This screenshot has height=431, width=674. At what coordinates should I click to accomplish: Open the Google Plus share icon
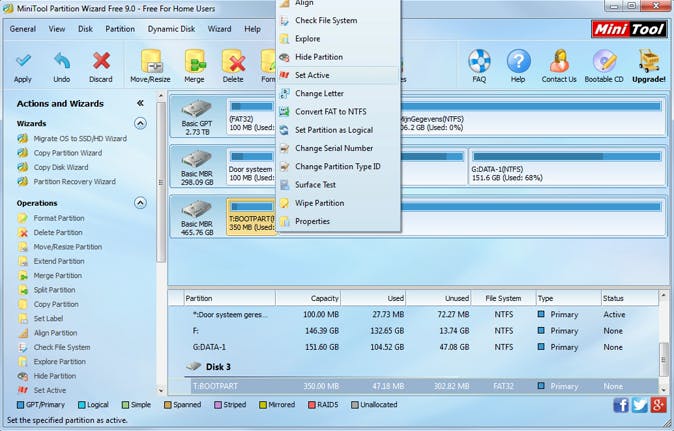pos(658,405)
